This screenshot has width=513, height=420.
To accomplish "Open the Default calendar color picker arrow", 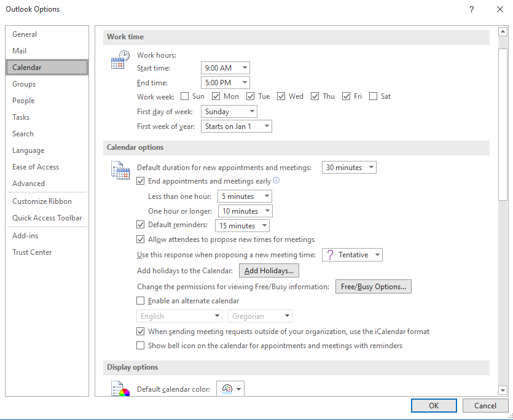I will pyautogui.click(x=238, y=389).
